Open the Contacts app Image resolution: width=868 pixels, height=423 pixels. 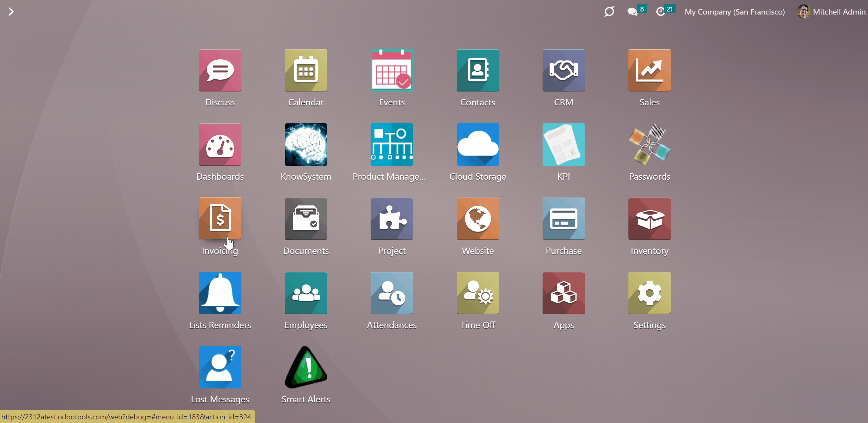(x=478, y=70)
